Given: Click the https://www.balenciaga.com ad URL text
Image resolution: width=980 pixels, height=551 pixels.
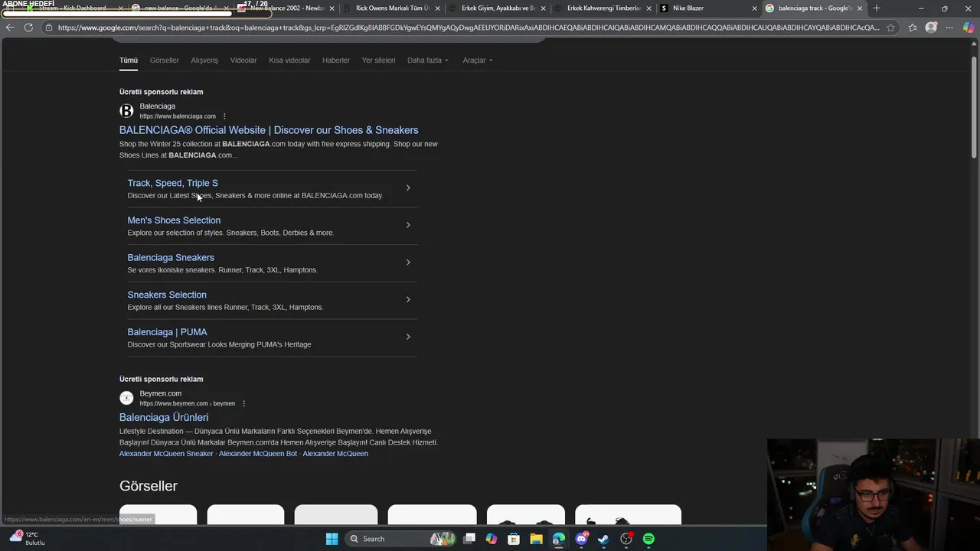Looking at the screenshot, I should click(x=178, y=116).
